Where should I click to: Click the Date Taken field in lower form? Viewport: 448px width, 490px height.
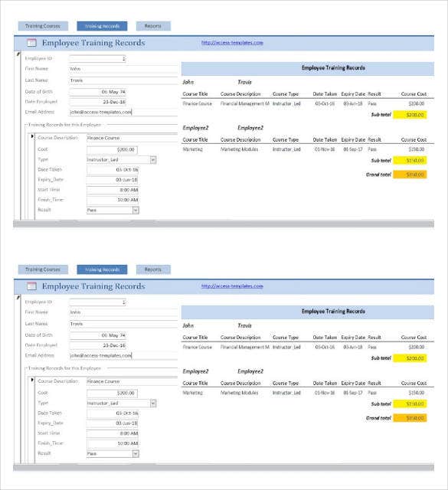(x=113, y=413)
